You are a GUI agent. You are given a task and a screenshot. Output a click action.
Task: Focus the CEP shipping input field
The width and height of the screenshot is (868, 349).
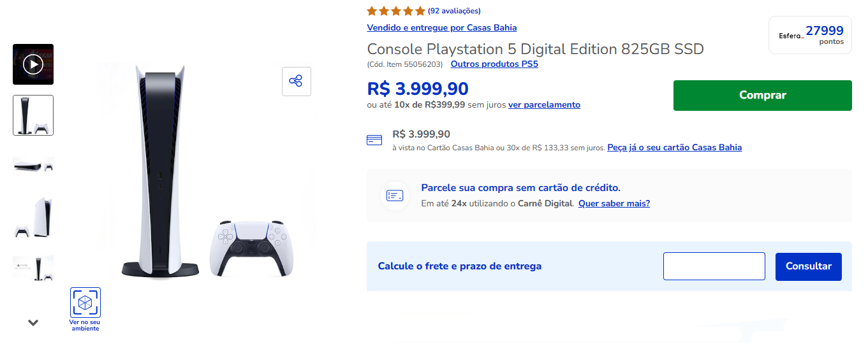point(714,266)
